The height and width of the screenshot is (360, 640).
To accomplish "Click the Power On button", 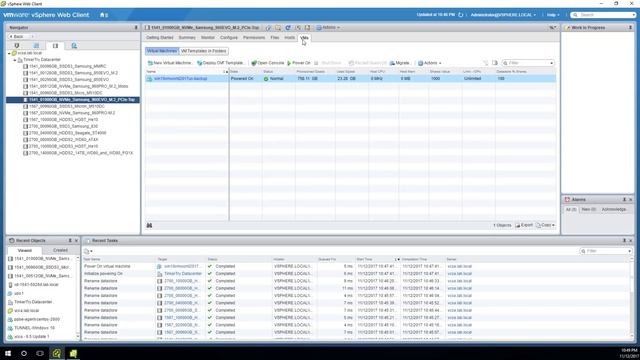I will (299, 63).
